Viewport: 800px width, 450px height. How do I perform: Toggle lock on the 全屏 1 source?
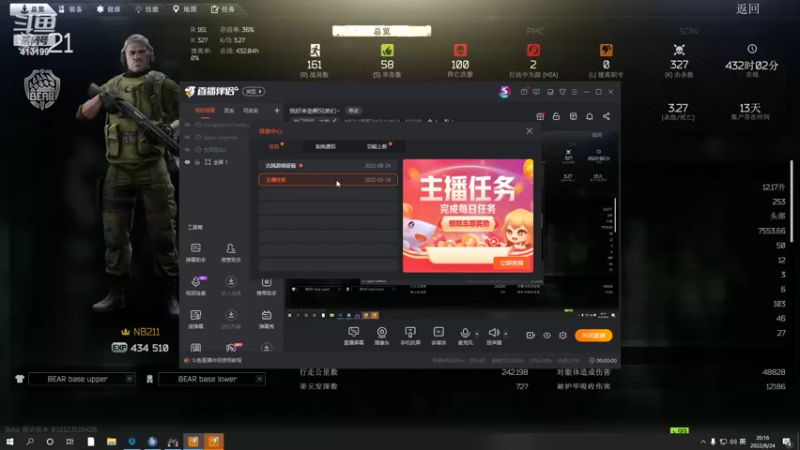pyautogui.click(x=197, y=162)
